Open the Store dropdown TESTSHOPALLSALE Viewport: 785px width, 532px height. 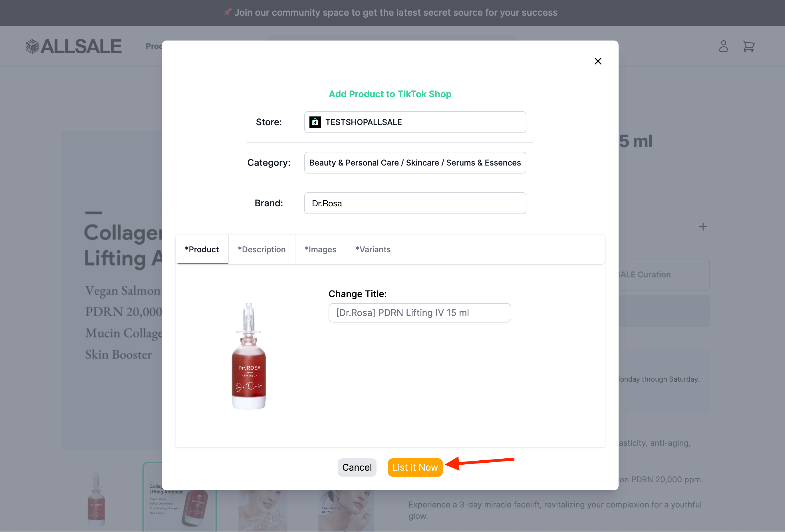pyautogui.click(x=415, y=122)
